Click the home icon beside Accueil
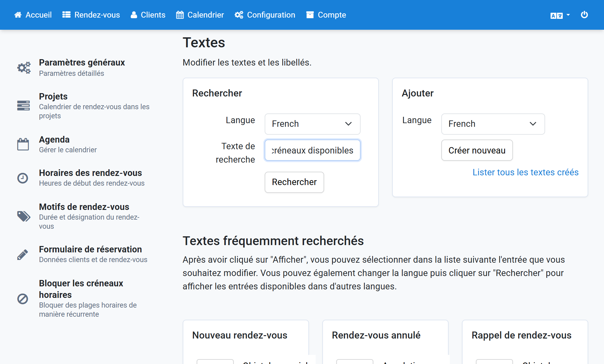The image size is (604, 364). pyautogui.click(x=18, y=15)
